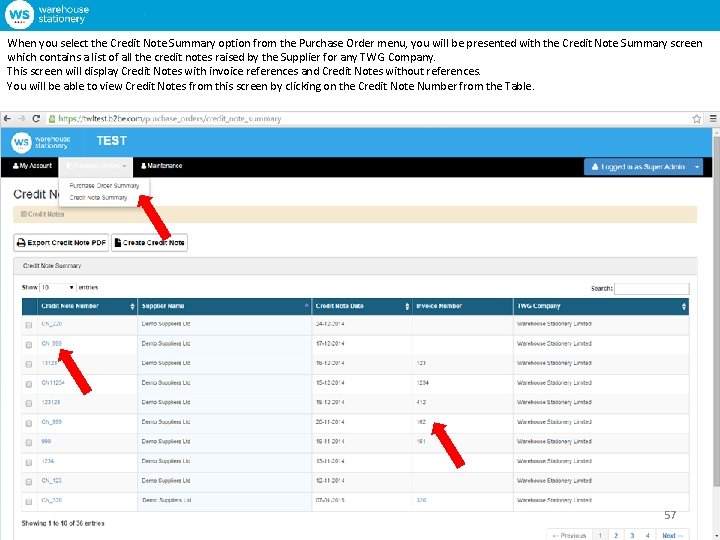
Task: Open credit note CN_555 link
Action: tap(51, 422)
